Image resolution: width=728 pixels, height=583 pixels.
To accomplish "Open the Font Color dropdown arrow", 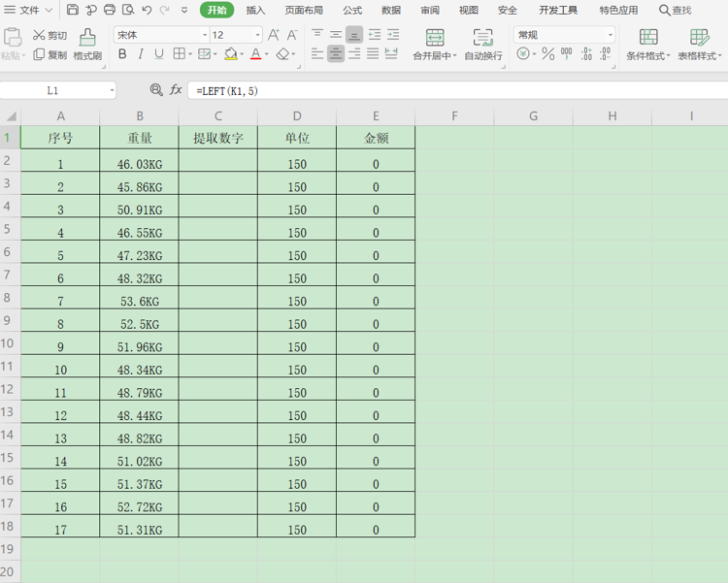I will point(267,54).
